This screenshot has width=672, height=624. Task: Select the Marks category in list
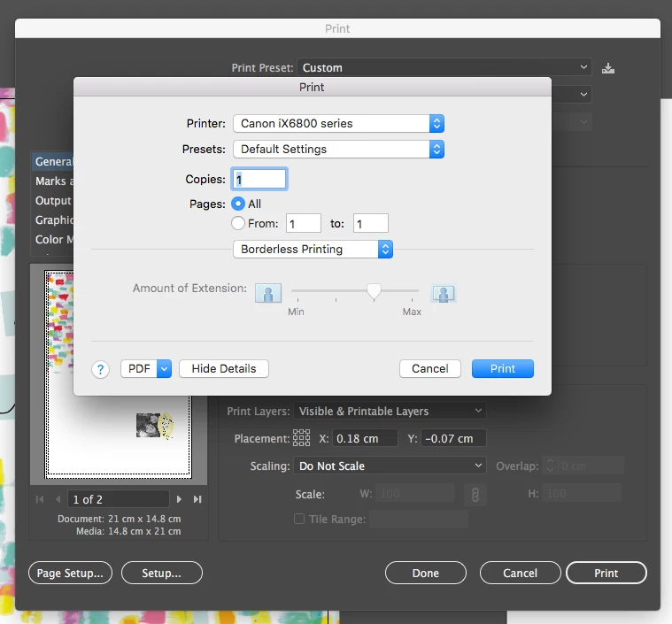(53, 181)
